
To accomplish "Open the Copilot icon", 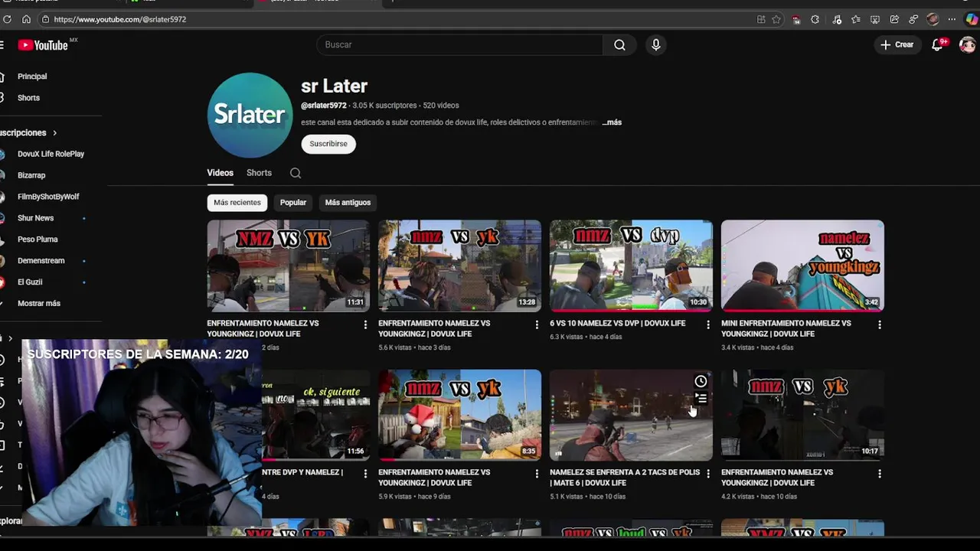I will tap(972, 19).
